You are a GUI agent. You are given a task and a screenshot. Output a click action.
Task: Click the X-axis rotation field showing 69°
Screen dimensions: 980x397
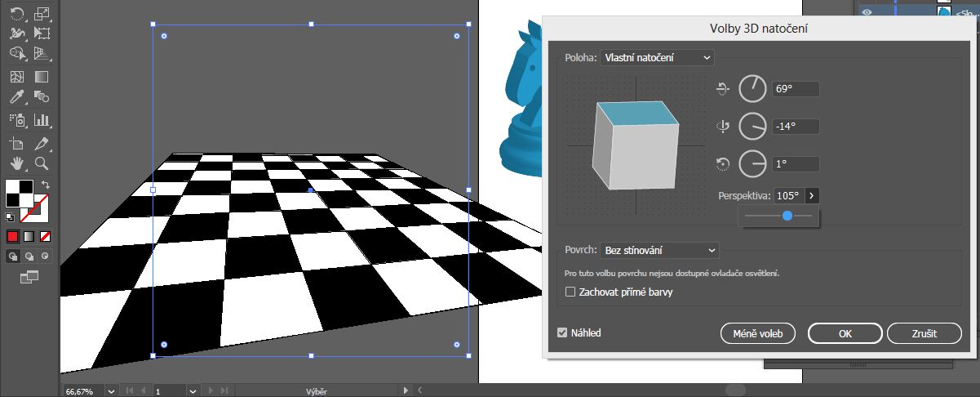(x=795, y=89)
